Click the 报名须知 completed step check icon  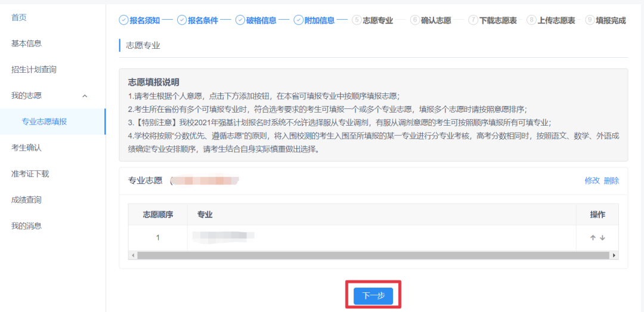123,20
